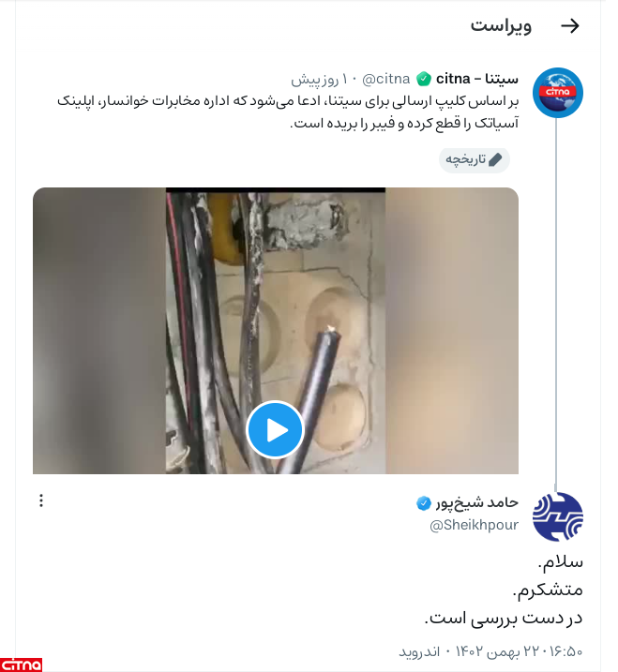Click the citna watermark logo at the corner
This screenshot has height=672, width=618.
pos(21,665)
